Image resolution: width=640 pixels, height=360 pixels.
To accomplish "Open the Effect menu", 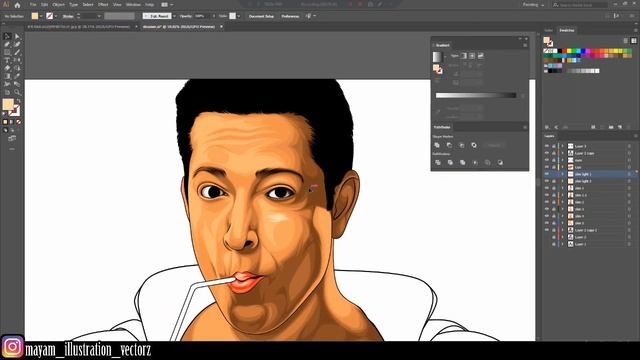I will (x=103, y=5).
